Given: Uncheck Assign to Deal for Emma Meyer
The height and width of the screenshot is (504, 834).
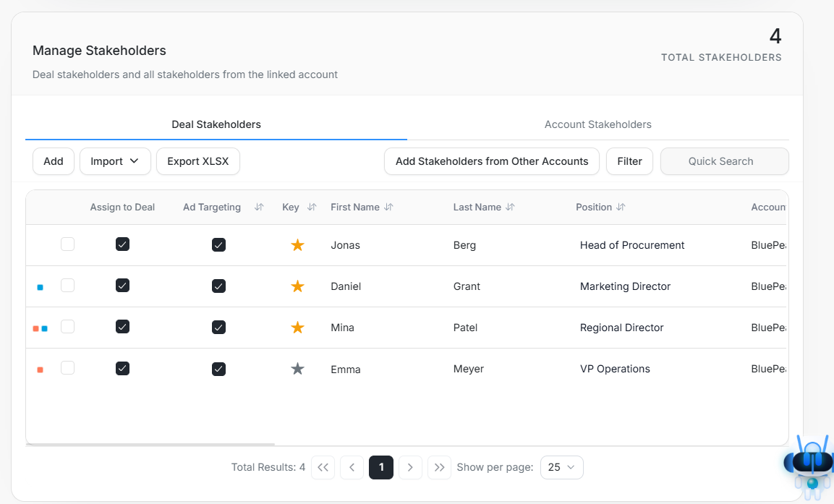Looking at the screenshot, I should (122, 369).
